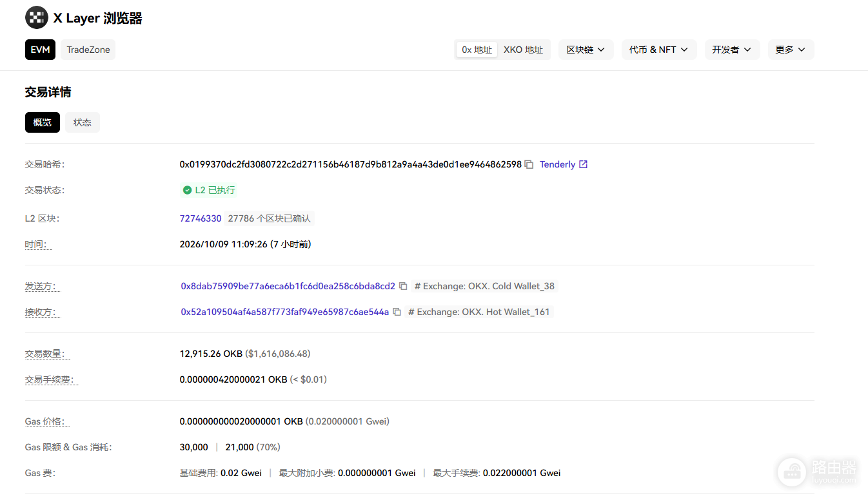Switch to the 状态 tab

click(83, 122)
